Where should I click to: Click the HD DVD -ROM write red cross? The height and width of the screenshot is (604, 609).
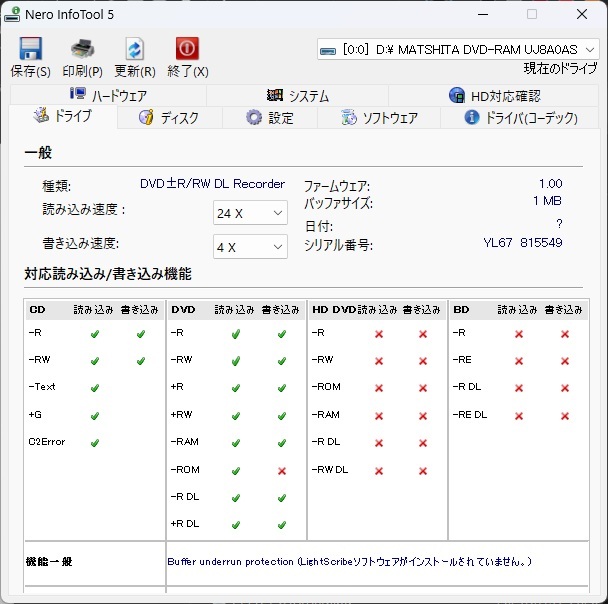423,388
